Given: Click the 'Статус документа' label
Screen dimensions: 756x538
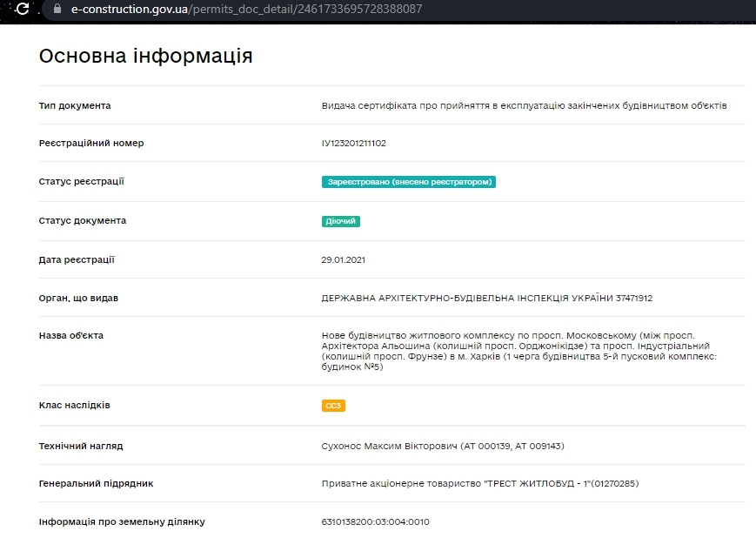Looking at the screenshot, I should pyautogui.click(x=83, y=220).
